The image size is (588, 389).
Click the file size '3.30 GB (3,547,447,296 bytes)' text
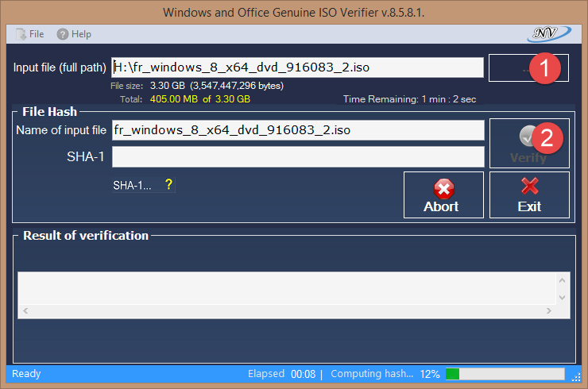click(x=217, y=86)
